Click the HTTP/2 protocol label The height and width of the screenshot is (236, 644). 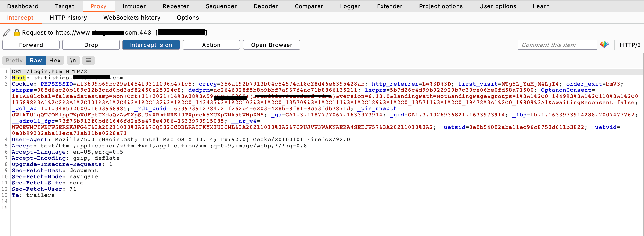click(630, 45)
